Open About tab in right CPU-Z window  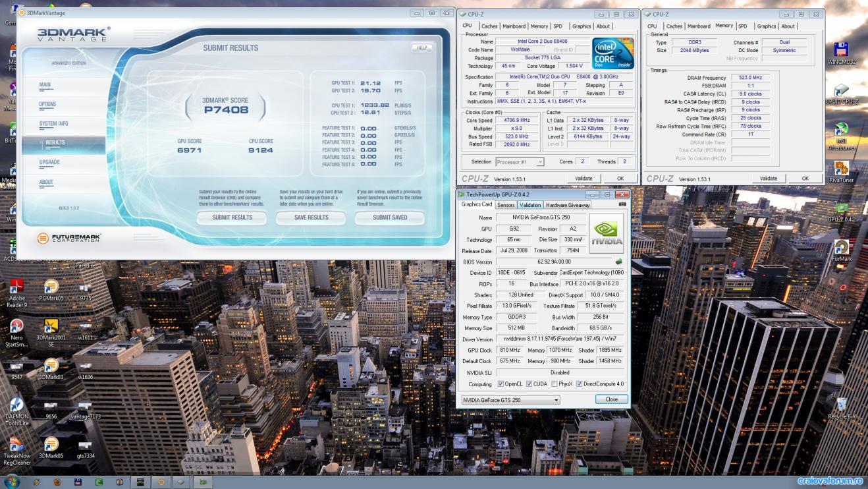coord(788,26)
